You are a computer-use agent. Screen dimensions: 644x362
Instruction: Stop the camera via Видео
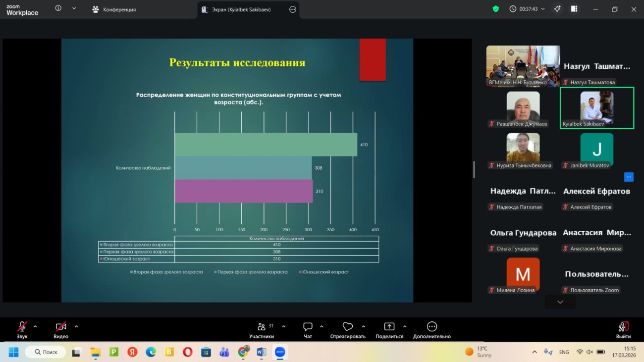click(x=59, y=327)
